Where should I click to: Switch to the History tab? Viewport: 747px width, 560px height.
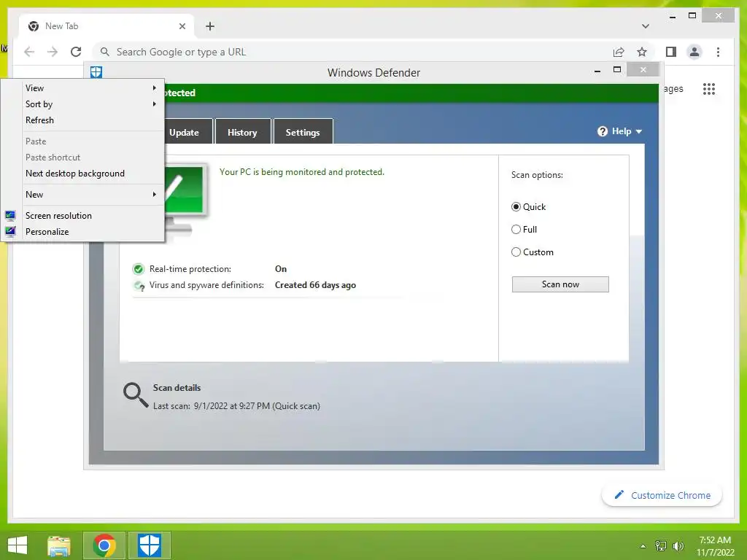(242, 132)
